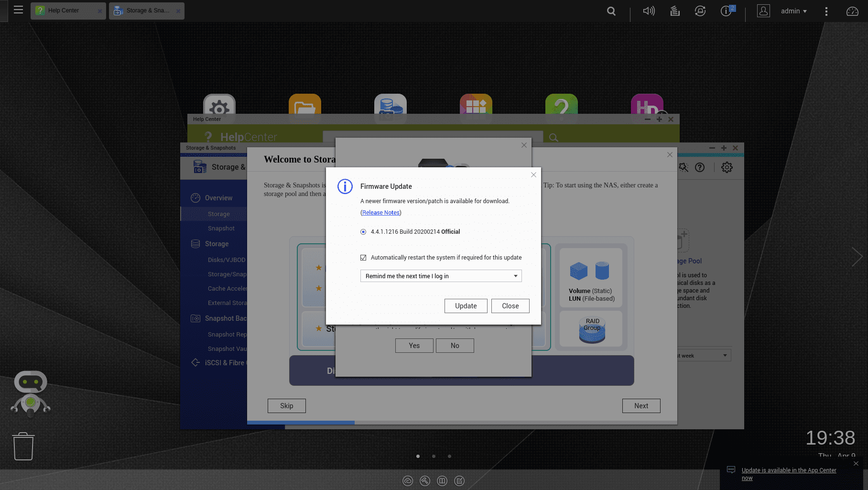Open the week period dropdown

click(x=704, y=355)
